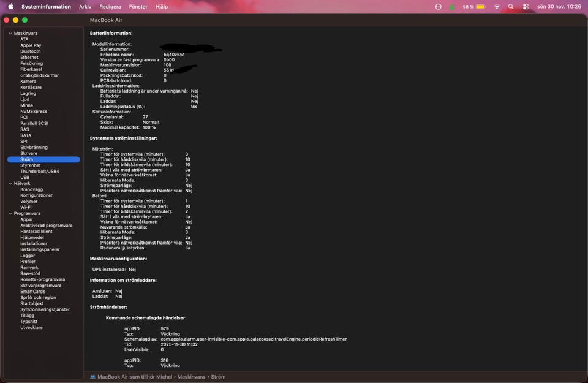Click the date and time in menu bar
Viewport: 588px width, 383px height.
(559, 6)
